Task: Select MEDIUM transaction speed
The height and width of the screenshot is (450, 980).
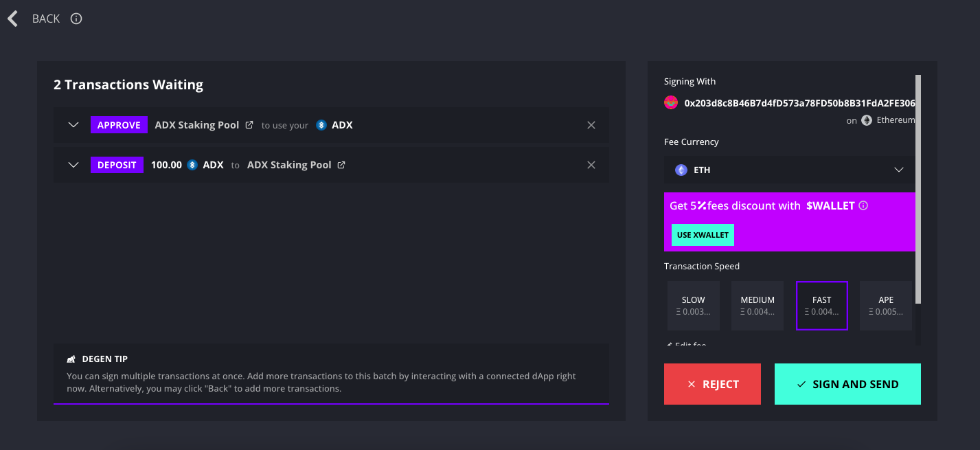Action: click(x=757, y=306)
